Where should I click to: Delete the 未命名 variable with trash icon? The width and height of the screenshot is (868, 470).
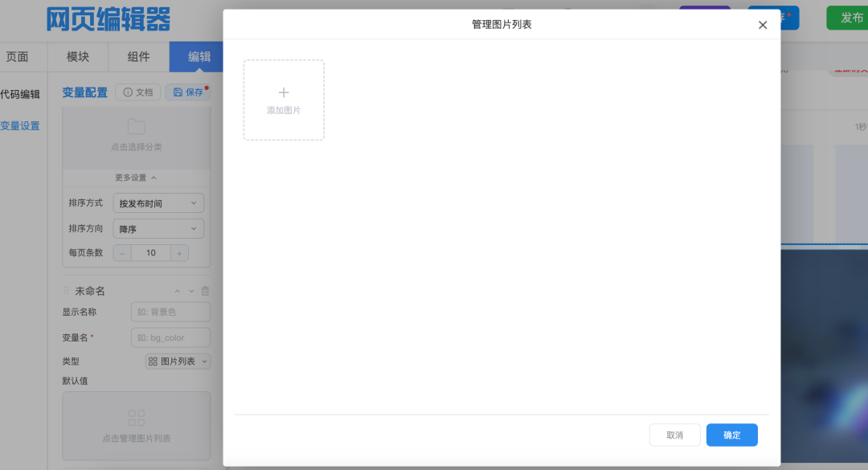tap(206, 291)
